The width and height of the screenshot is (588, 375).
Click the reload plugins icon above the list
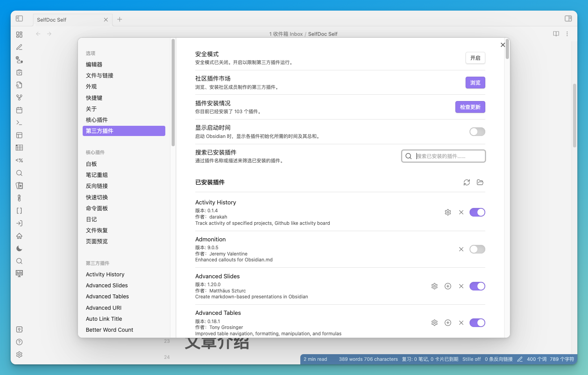pos(467,182)
